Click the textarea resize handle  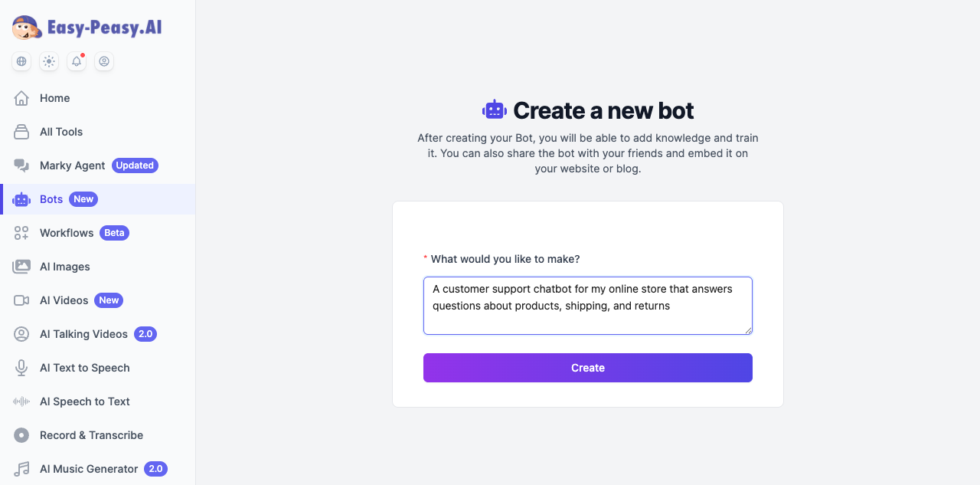tap(749, 330)
